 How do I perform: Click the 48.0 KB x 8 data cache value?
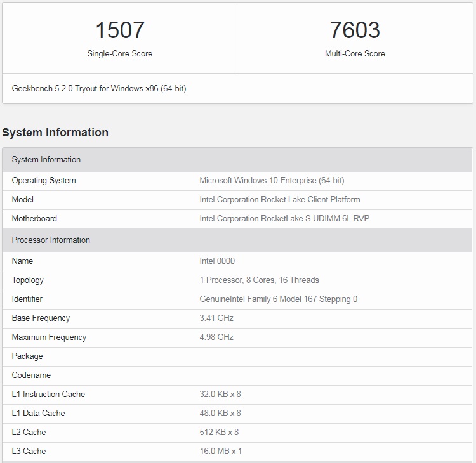coord(220,414)
